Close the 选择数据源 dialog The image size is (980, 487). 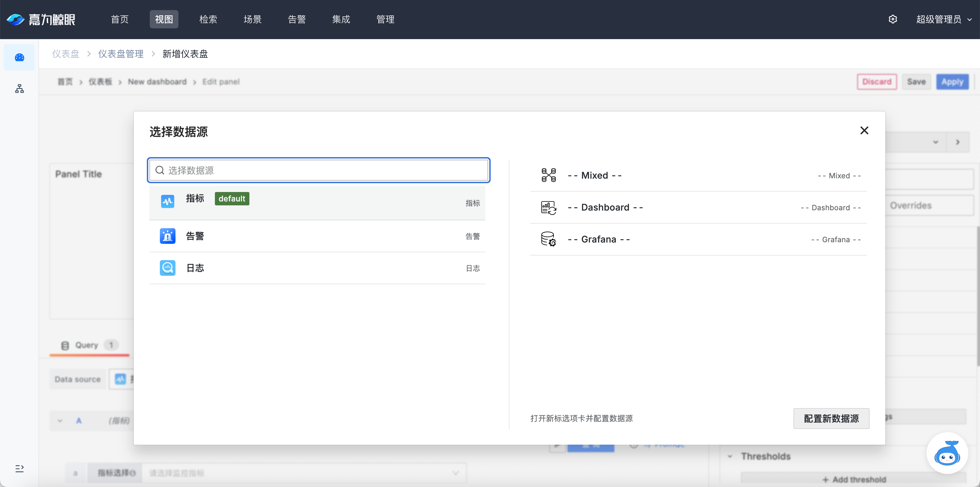tap(864, 131)
